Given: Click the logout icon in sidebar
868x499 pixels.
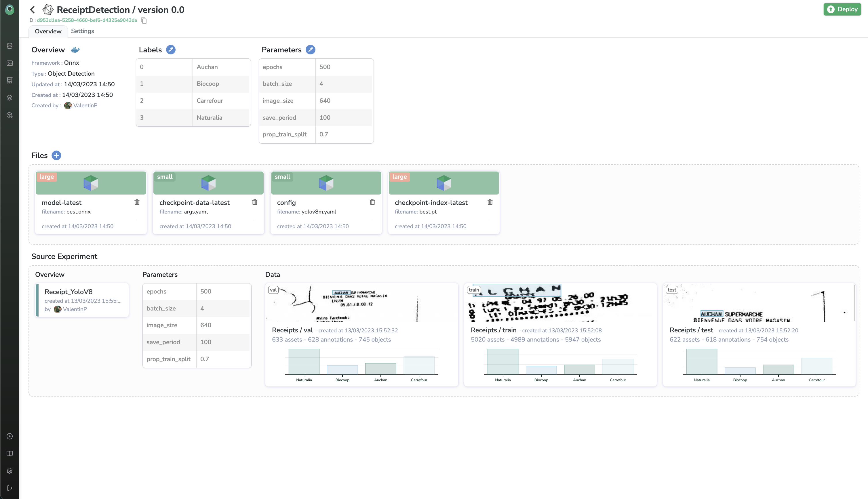Looking at the screenshot, I should pyautogui.click(x=9, y=488).
